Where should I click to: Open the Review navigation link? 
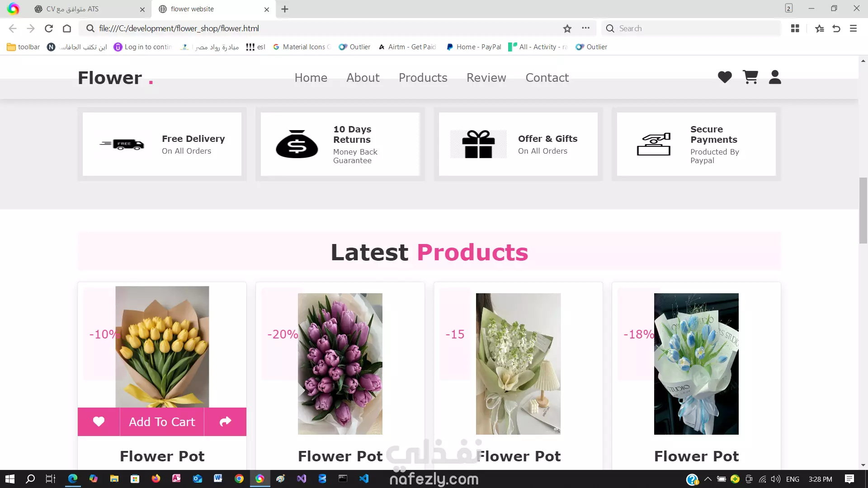tap(486, 78)
